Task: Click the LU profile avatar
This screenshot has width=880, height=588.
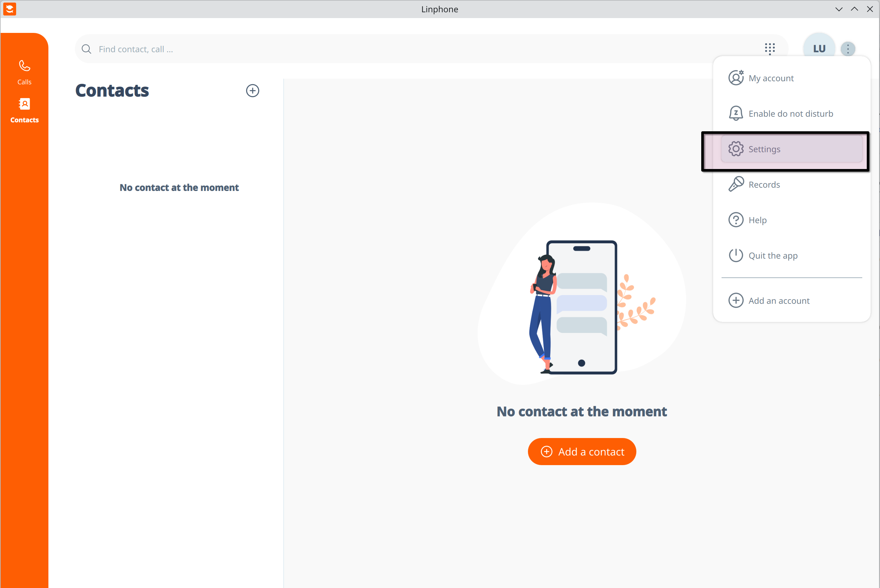Action: (x=819, y=49)
